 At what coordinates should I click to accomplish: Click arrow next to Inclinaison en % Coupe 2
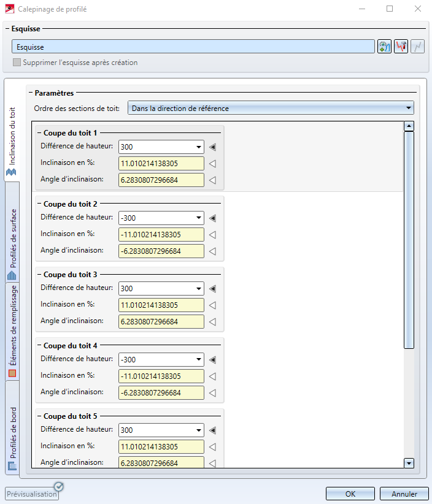point(212,235)
